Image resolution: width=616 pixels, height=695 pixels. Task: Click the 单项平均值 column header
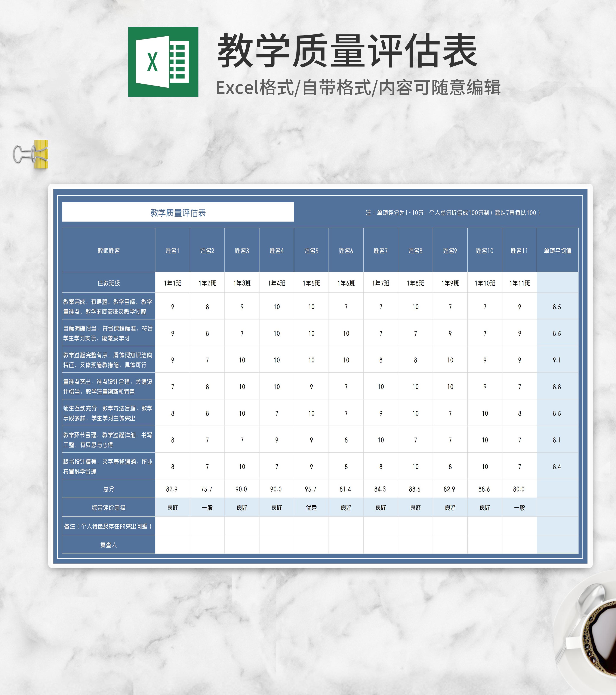click(557, 251)
